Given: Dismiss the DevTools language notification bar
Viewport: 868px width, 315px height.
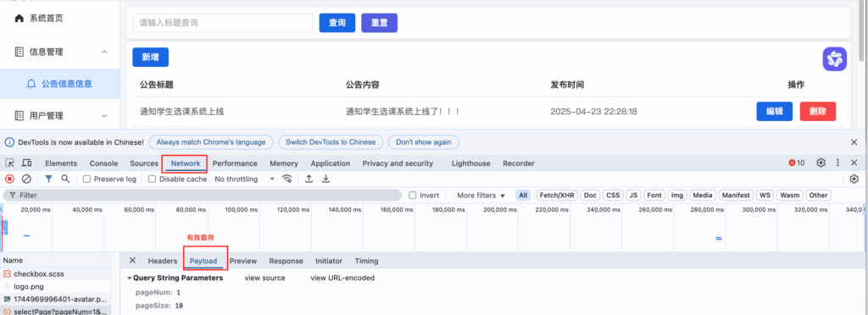Looking at the screenshot, I should coord(854,142).
